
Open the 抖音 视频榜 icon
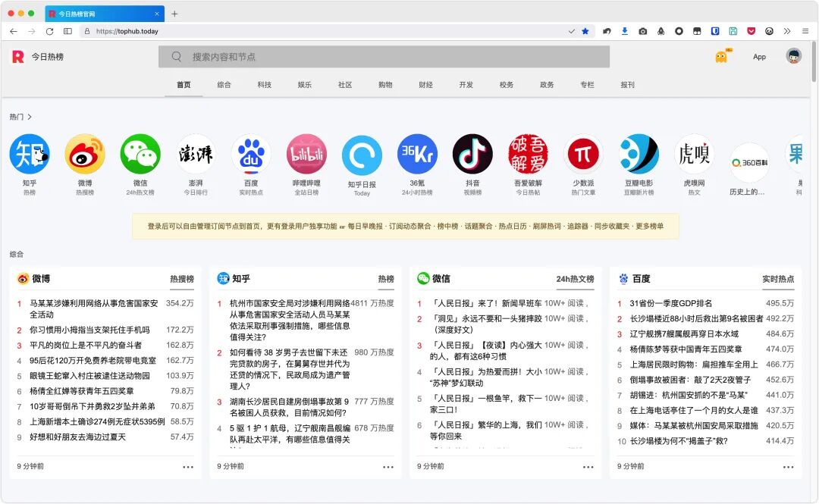(x=472, y=154)
